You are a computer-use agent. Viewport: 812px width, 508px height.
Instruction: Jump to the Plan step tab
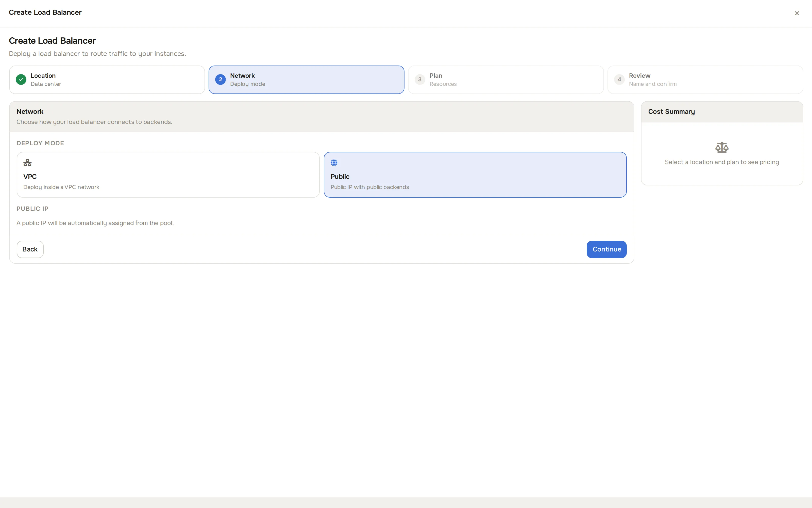[x=506, y=80]
